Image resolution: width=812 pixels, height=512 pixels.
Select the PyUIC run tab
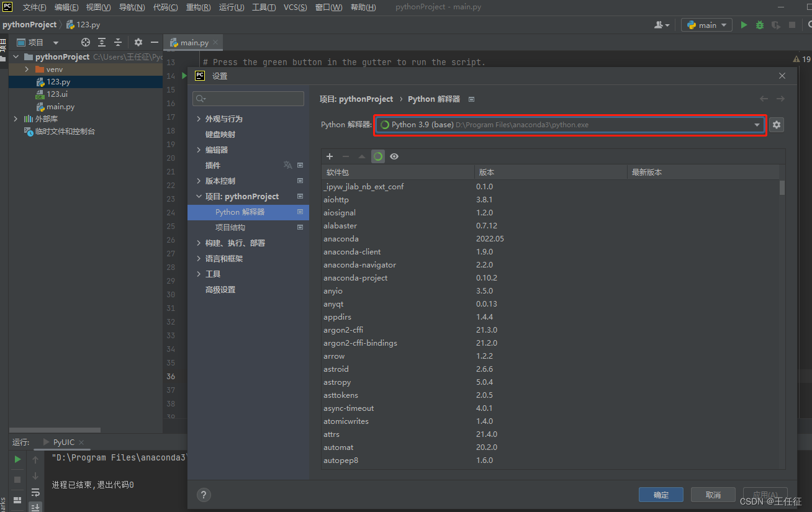coord(63,442)
